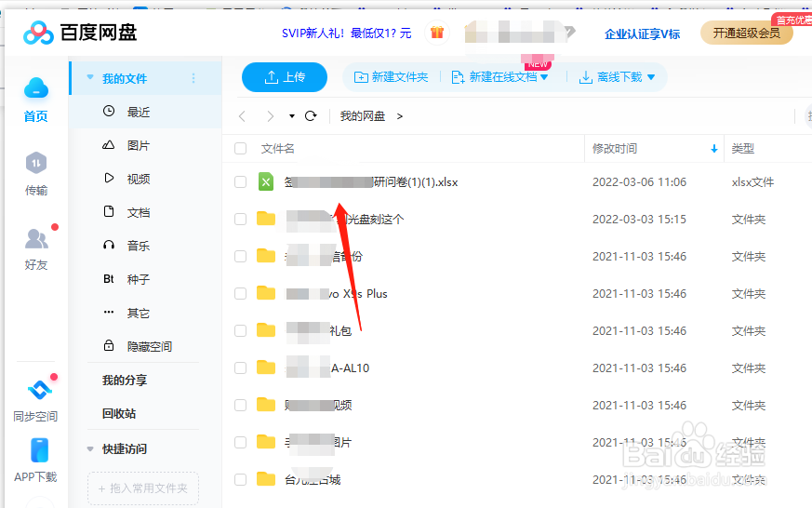Check the 图片 folder row checkbox

(240, 442)
